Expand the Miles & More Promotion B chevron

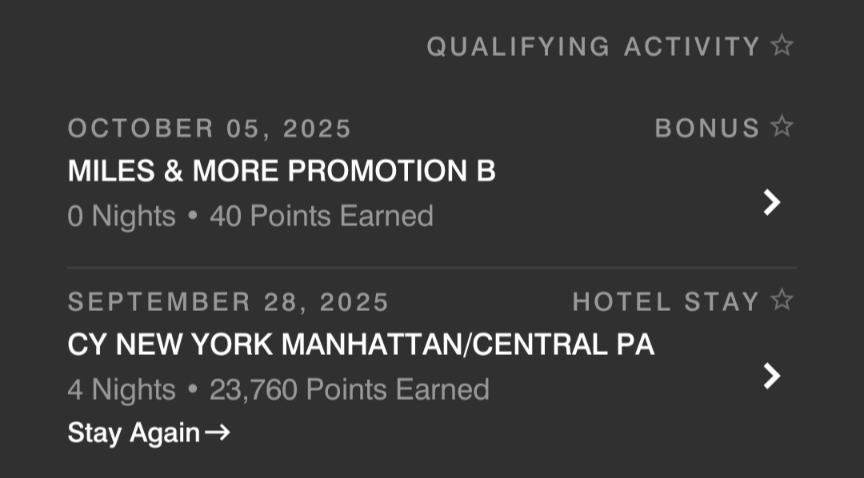[771, 203]
